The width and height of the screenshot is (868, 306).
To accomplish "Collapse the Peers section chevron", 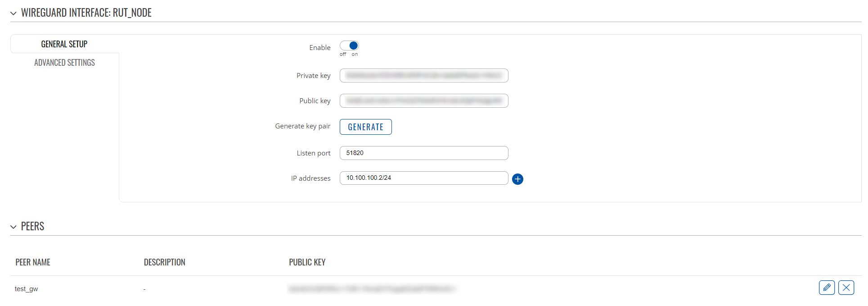I will click(13, 227).
